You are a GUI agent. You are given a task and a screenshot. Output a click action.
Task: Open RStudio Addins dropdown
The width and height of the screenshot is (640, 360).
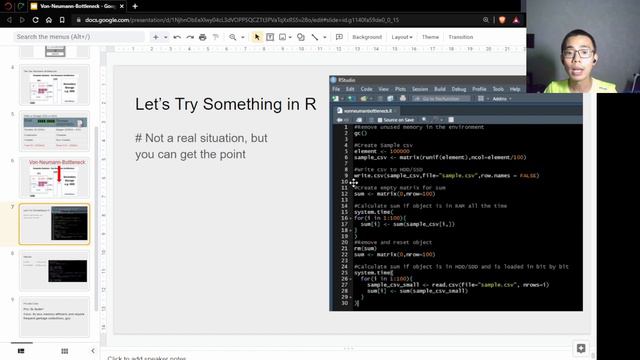pos(502,99)
